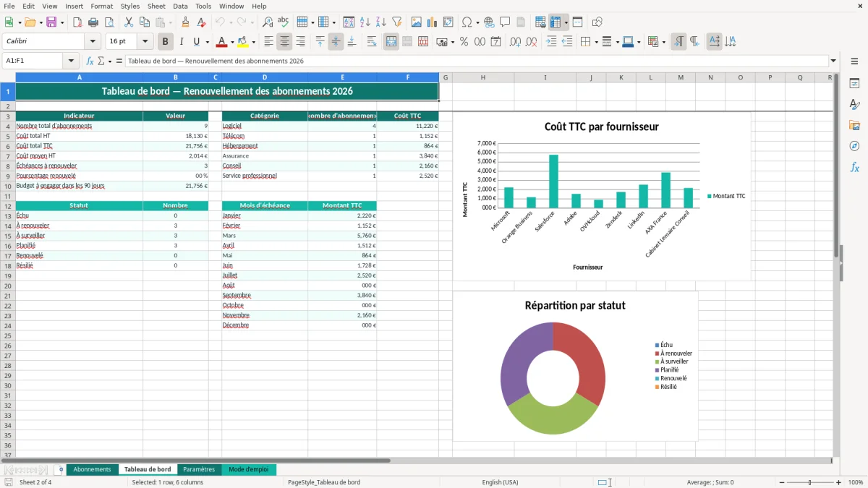
Task: Switch to Abonnements sheet tab
Action: (92, 470)
